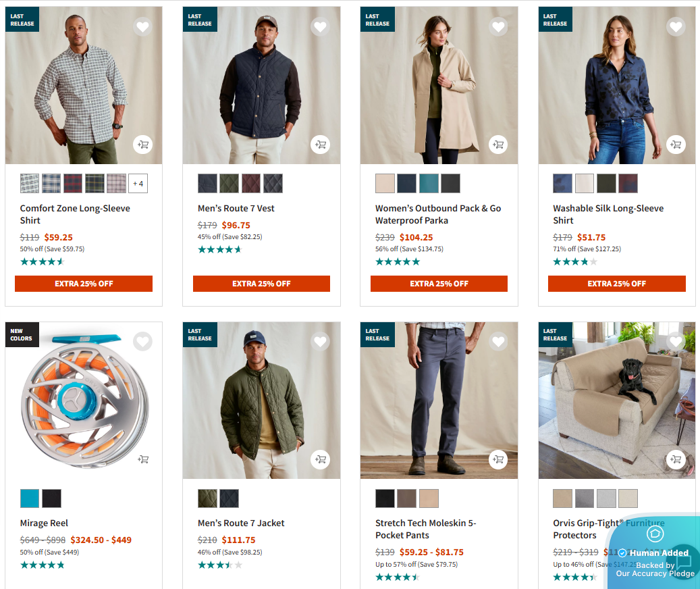Image resolution: width=700 pixels, height=589 pixels.
Task: Click Extra 25% Off under Route 7 Vest
Action: click(x=261, y=284)
